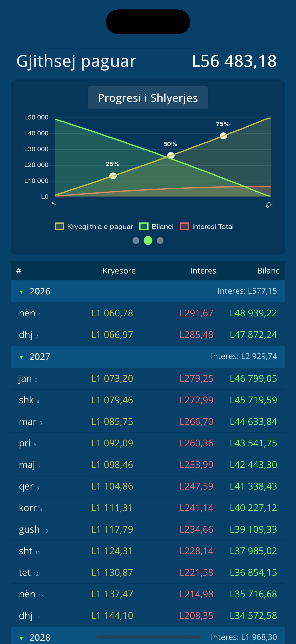Tap the 50% milestone marker on chart

coord(171,156)
